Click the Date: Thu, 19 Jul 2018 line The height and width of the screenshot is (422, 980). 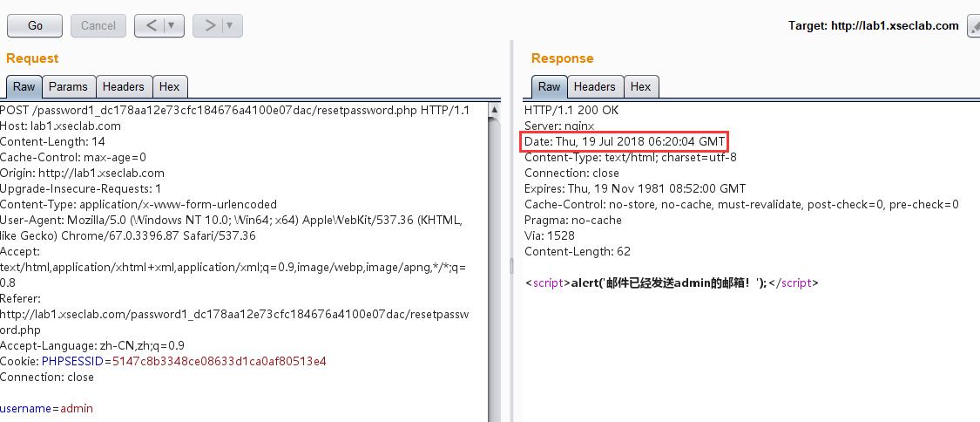click(625, 141)
